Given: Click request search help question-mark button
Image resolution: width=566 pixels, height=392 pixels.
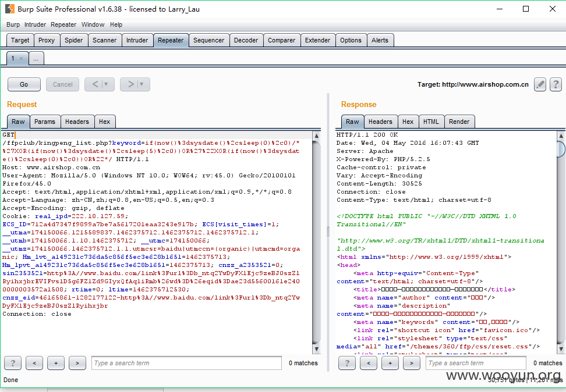Looking at the screenshot, I should 13,363.
